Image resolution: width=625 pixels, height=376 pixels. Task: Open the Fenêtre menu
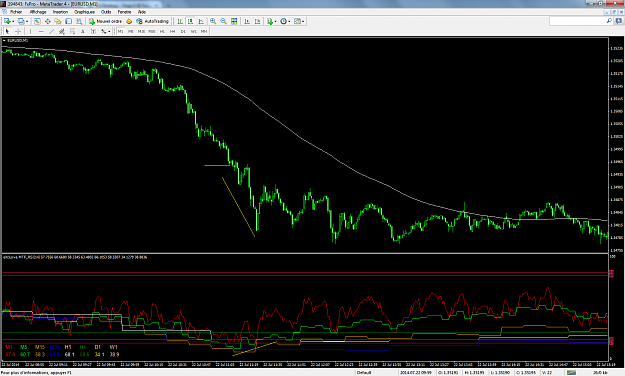click(124, 12)
